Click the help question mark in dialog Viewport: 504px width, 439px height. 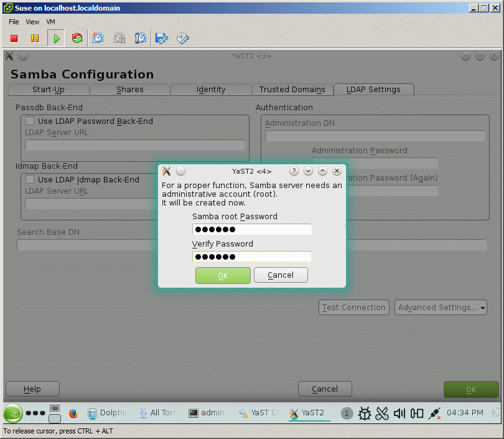pyautogui.click(x=294, y=171)
